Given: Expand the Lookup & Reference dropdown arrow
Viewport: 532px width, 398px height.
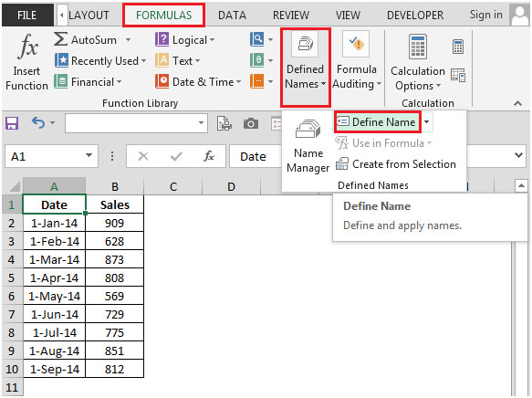Looking at the screenshot, I should (x=270, y=39).
